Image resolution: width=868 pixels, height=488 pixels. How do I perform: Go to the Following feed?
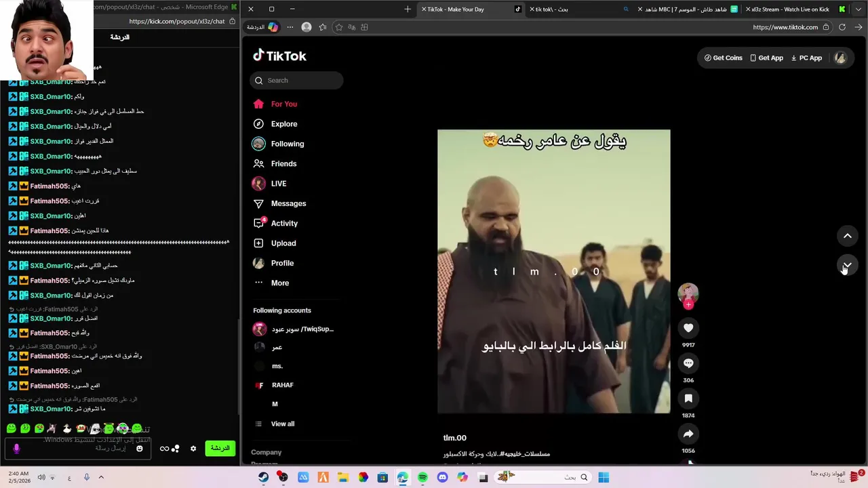click(x=278, y=144)
